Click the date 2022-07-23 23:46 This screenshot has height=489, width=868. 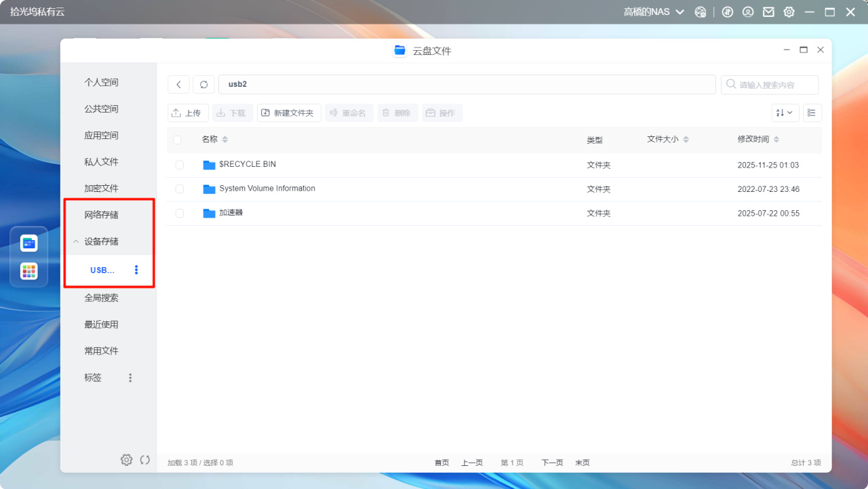pos(768,189)
